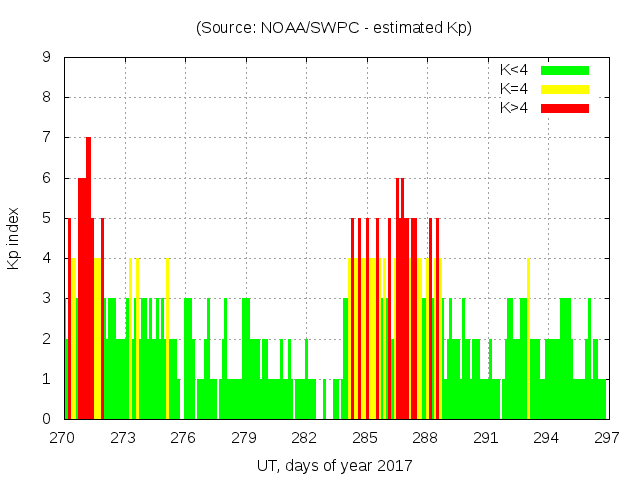The image size is (640, 480).
Task: Click y-axis tick label 5
Action: 46,218
